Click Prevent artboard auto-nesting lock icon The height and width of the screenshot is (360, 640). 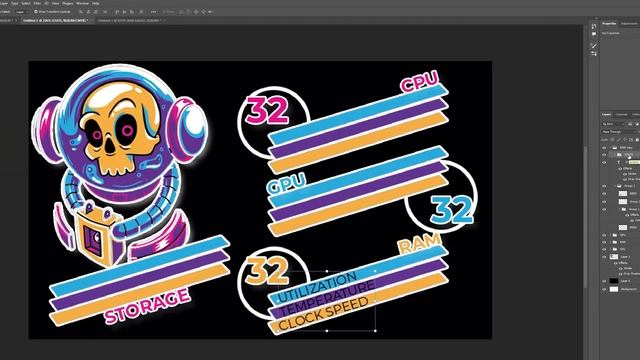(631, 140)
